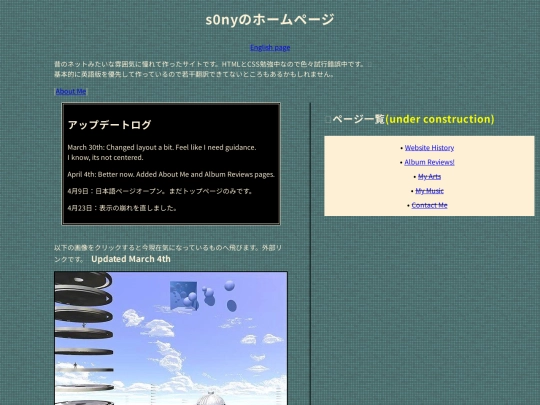Viewport: 540px width, 405px height.
Task: Click the yellow (under construction) text
Action: click(x=440, y=119)
